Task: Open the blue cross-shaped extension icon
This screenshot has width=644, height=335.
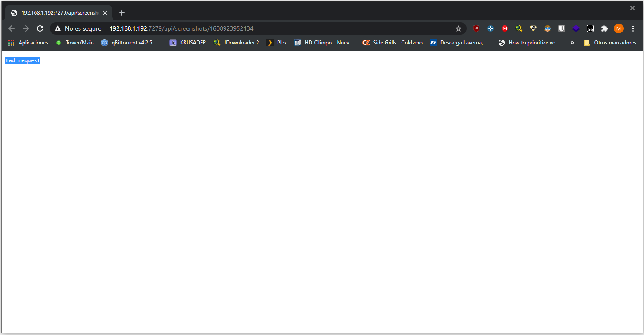Action: pyautogui.click(x=491, y=28)
